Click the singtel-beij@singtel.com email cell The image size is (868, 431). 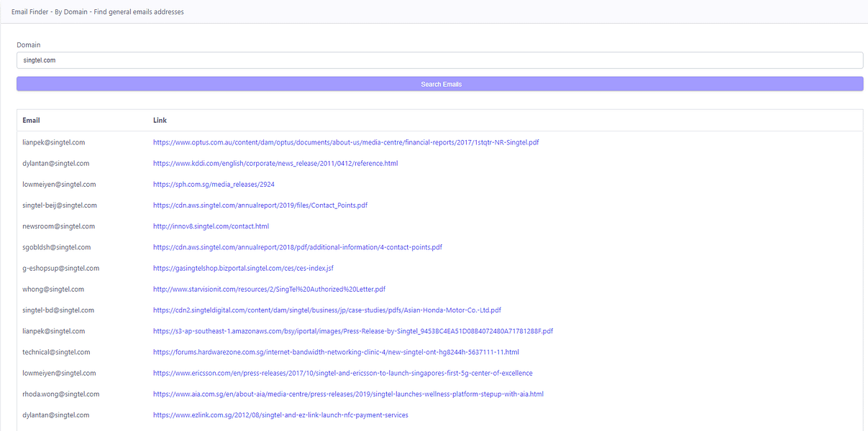pyautogui.click(x=60, y=205)
